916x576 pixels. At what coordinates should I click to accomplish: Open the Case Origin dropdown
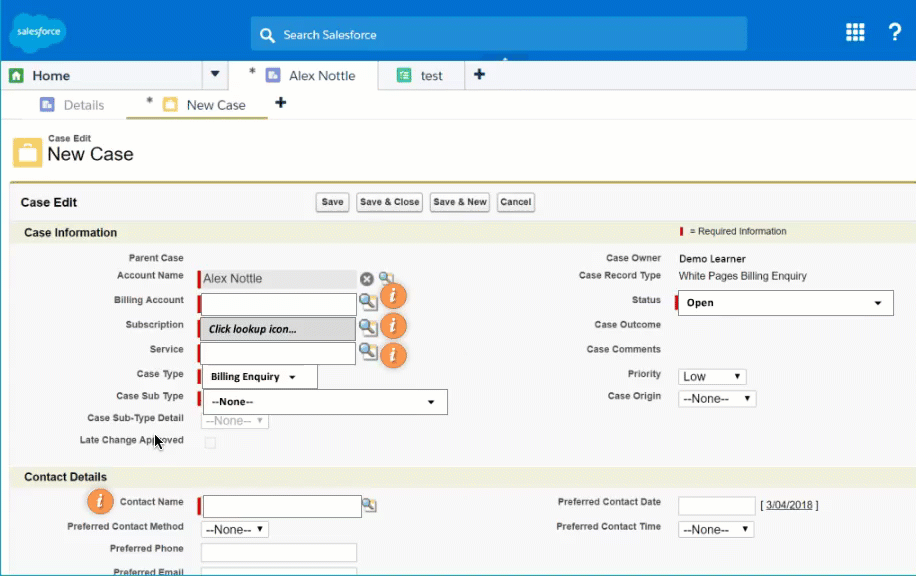pyautogui.click(x=717, y=399)
